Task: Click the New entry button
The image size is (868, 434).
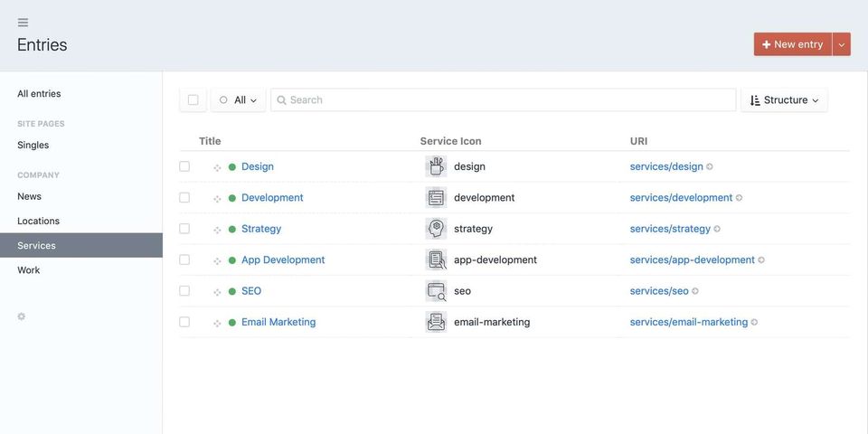Action: tap(793, 44)
